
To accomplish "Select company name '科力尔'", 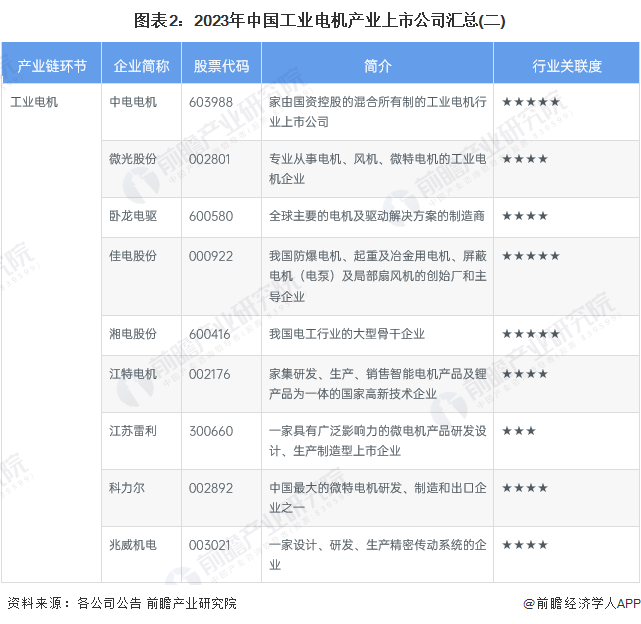I will coord(127,487).
